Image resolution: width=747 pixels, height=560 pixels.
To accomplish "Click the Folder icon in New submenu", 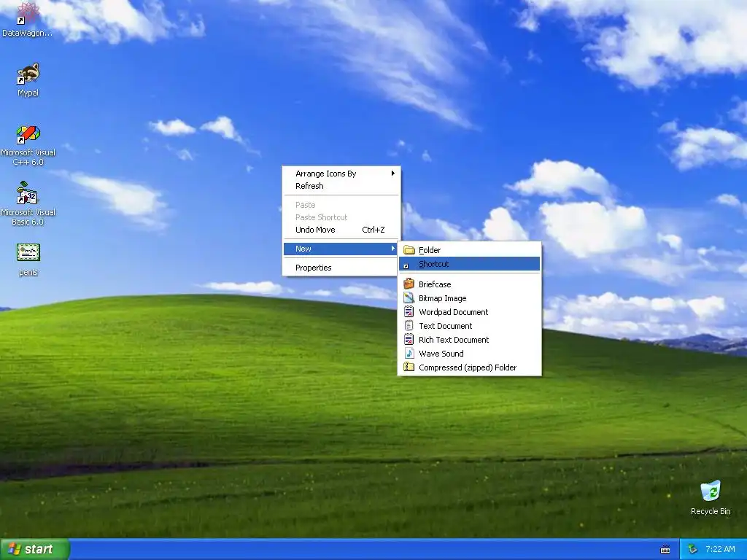I will tap(409, 250).
